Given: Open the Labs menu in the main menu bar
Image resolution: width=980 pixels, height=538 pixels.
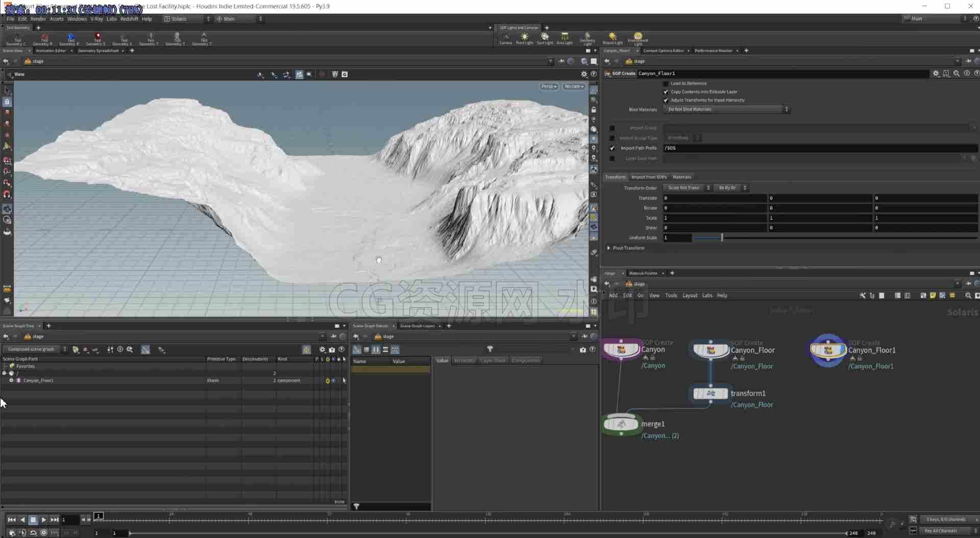Looking at the screenshot, I should click(111, 19).
